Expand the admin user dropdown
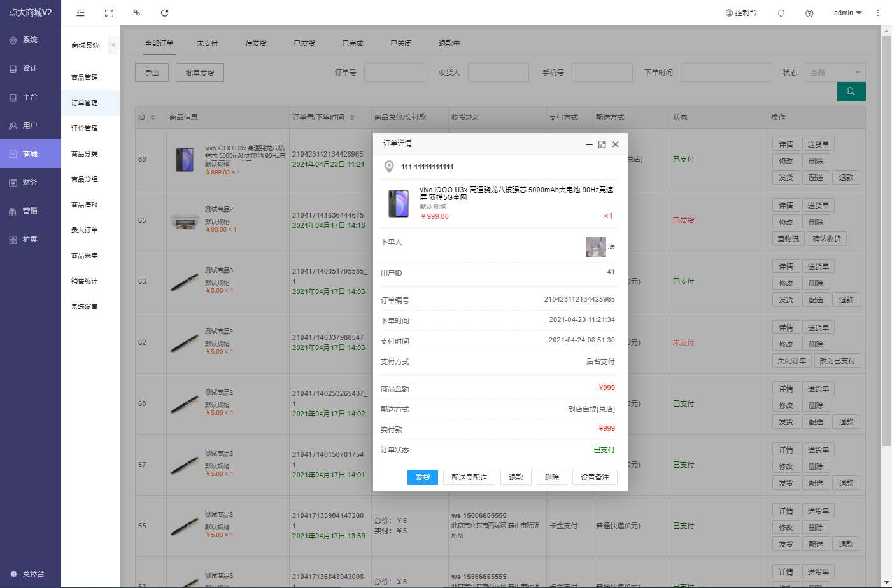 tap(847, 13)
